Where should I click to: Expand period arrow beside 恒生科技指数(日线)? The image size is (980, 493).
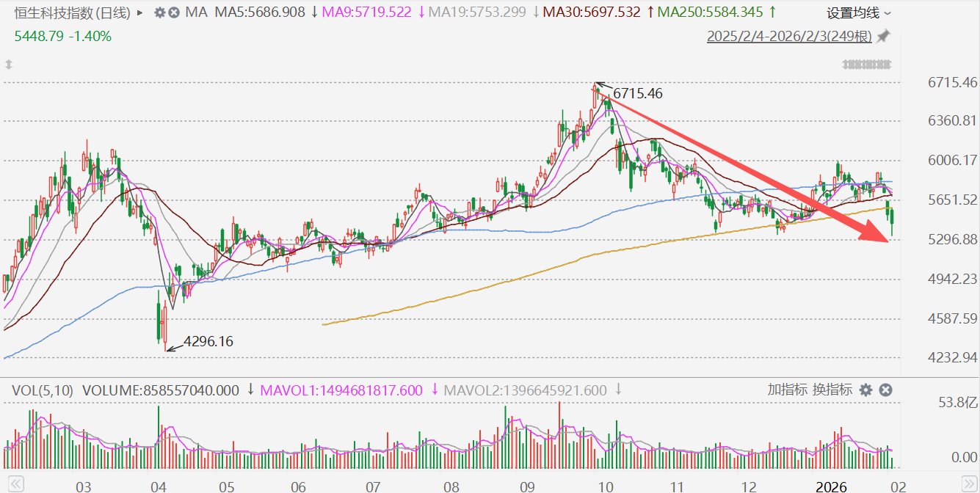[139, 12]
